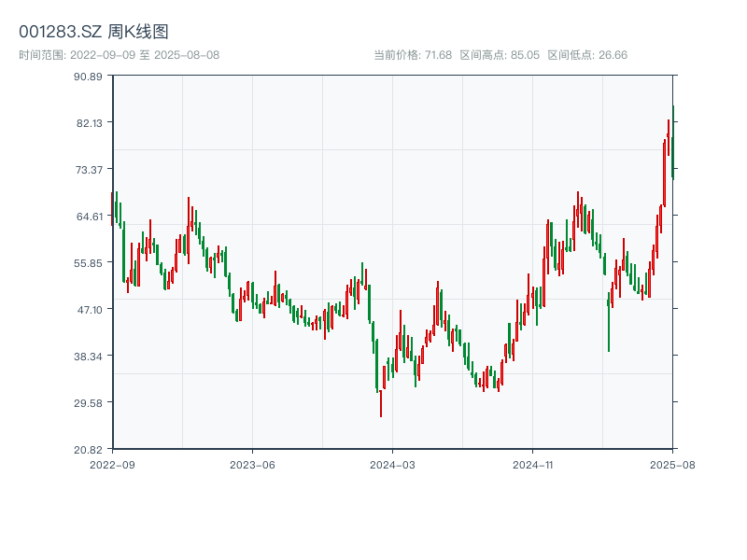The image size is (747, 560).
Task: Click the lowest candlestick near 2024-02 bottom
Action: click(381, 403)
